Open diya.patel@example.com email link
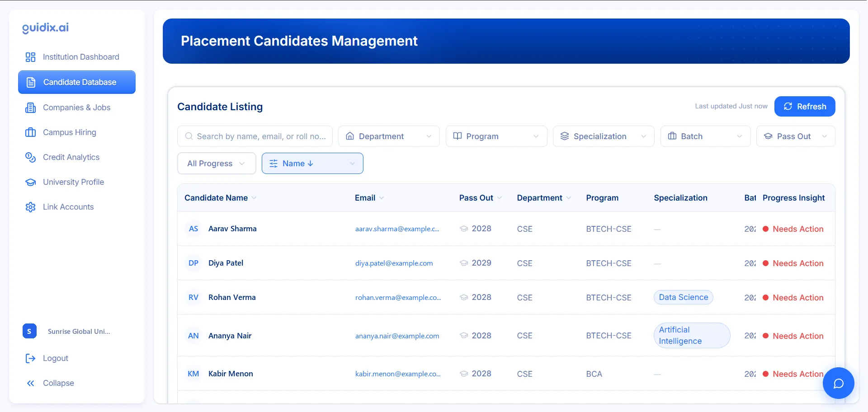868x412 pixels. click(394, 263)
